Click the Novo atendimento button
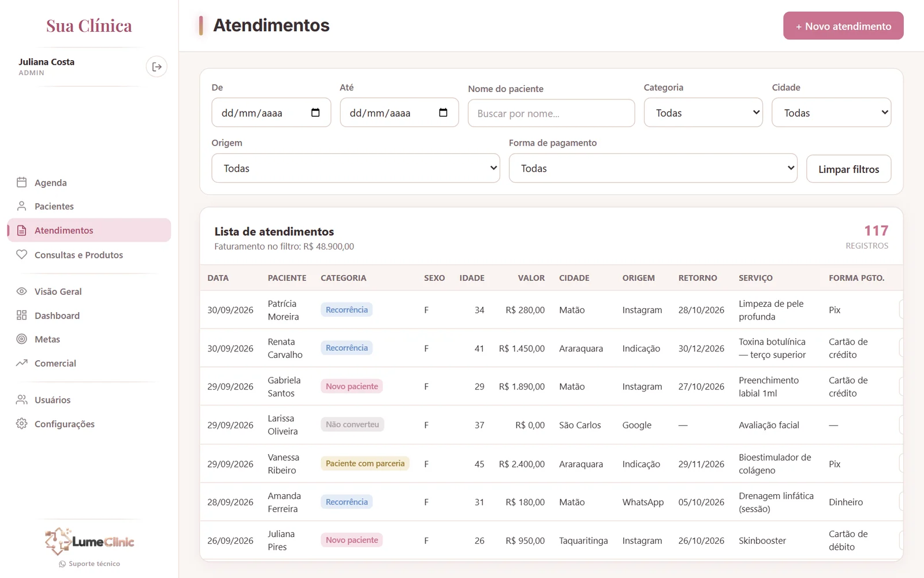This screenshot has width=924, height=578. tap(843, 26)
